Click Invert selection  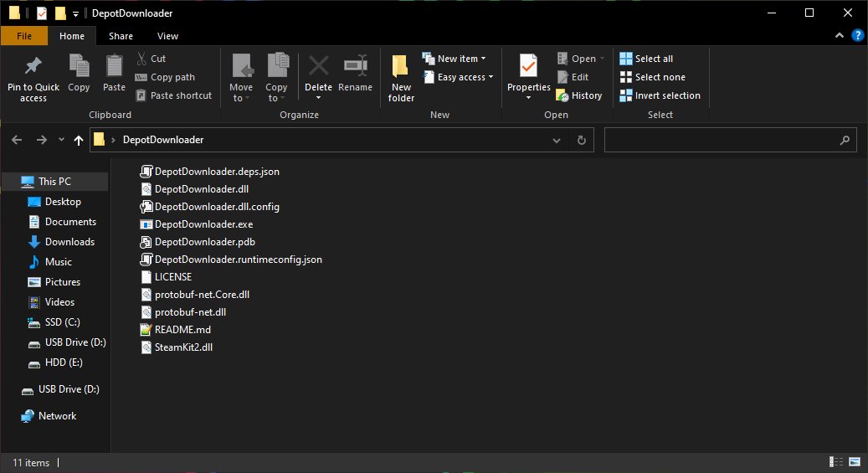coord(660,95)
